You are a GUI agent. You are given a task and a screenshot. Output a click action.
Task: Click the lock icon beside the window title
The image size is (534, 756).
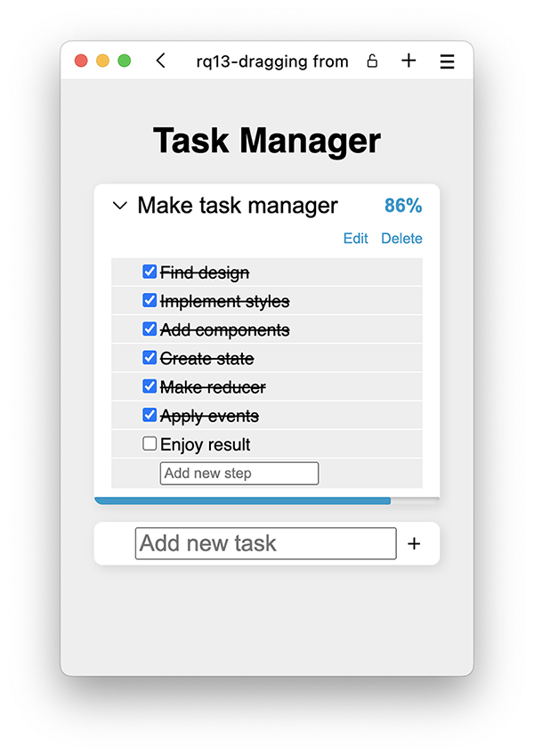pos(372,61)
